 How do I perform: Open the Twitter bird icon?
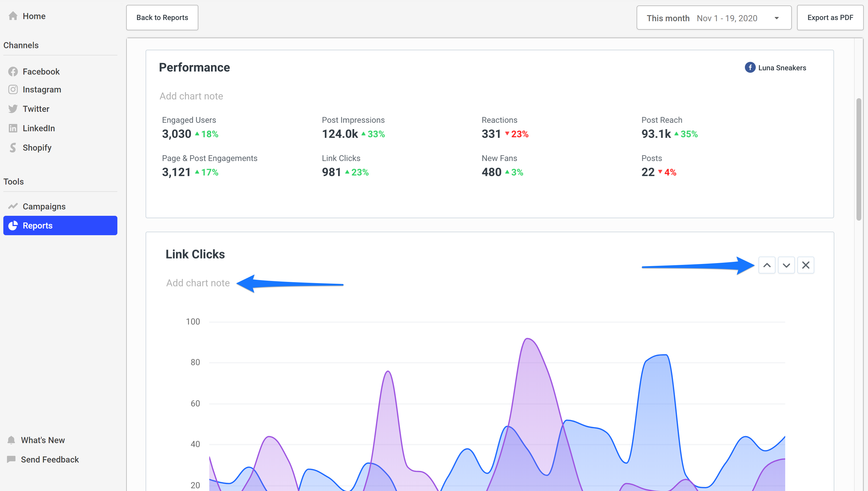click(x=13, y=109)
